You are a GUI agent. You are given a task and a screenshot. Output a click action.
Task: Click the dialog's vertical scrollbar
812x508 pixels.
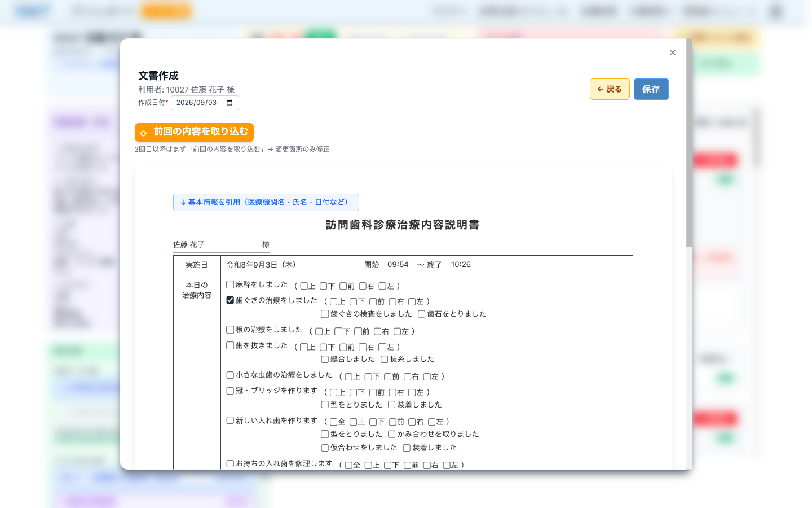[x=689, y=142]
